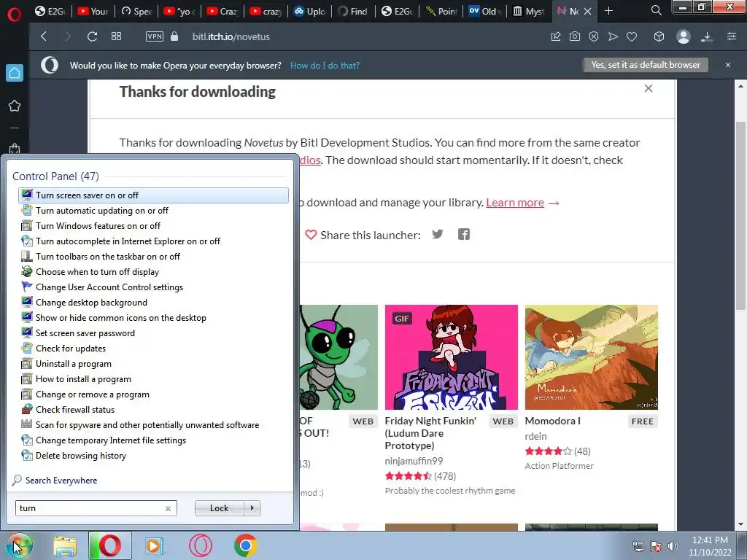
Task: Click the Windows Start orb
Action: (19, 545)
